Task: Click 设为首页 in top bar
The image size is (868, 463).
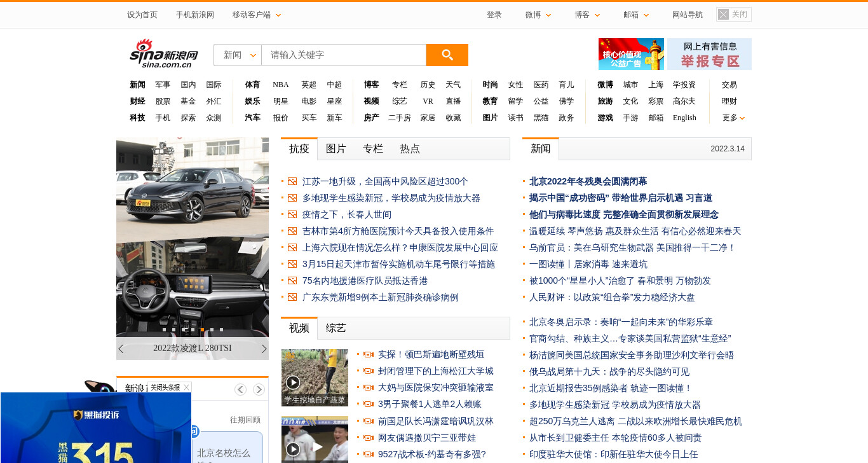Action: [x=142, y=15]
